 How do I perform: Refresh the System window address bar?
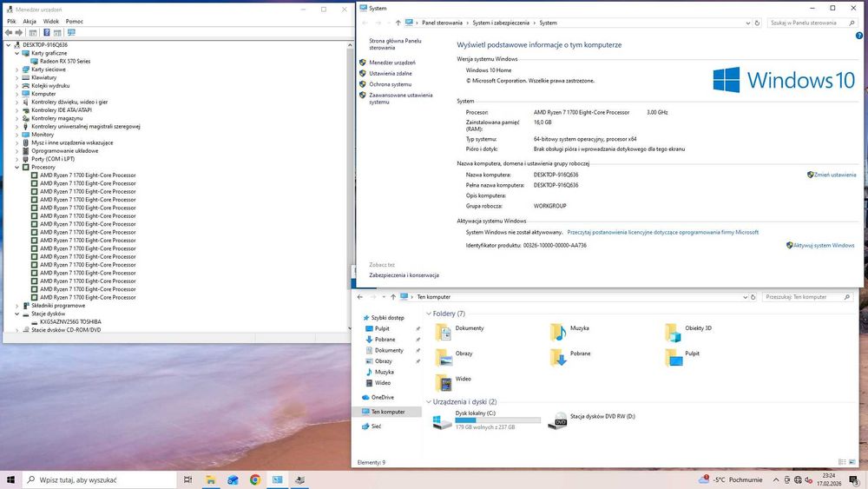(757, 23)
